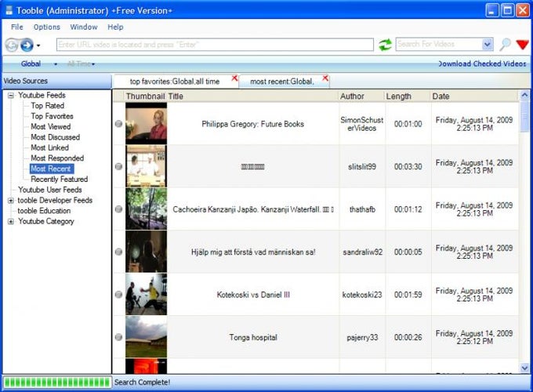This screenshot has height=392, width=533.
Task: Click the red download arrow icon
Action: point(522,45)
